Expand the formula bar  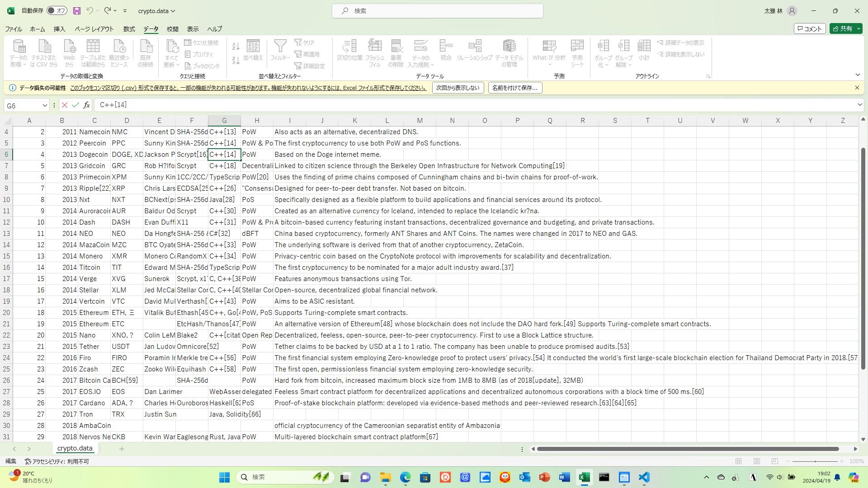tap(859, 105)
